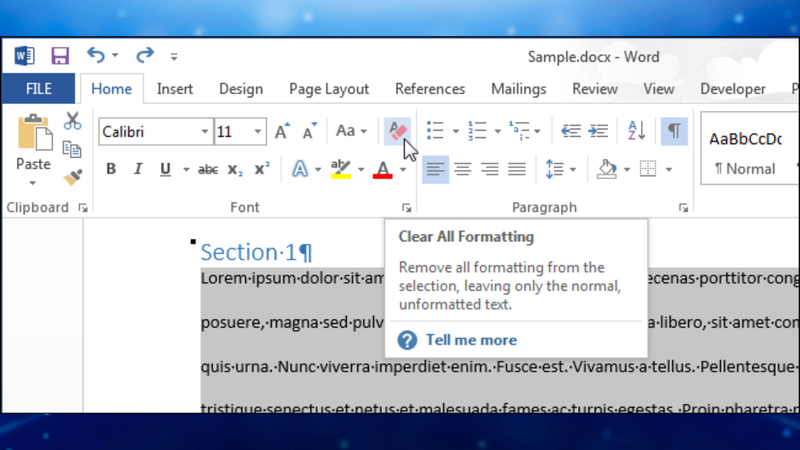This screenshot has height=450, width=800.
Task: Open the FILE tab
Action: 38,89
